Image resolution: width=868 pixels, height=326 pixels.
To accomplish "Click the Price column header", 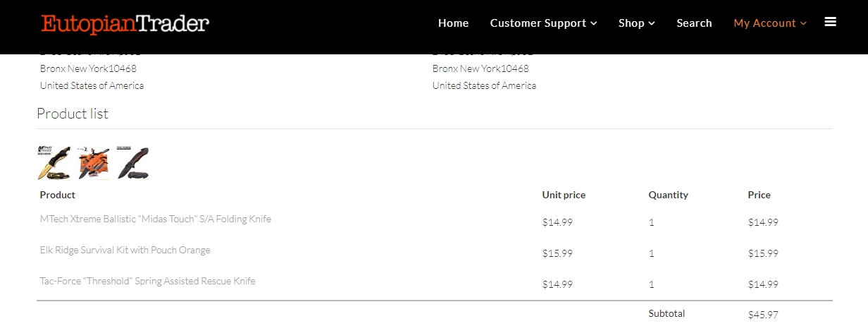I will [759, 195].
